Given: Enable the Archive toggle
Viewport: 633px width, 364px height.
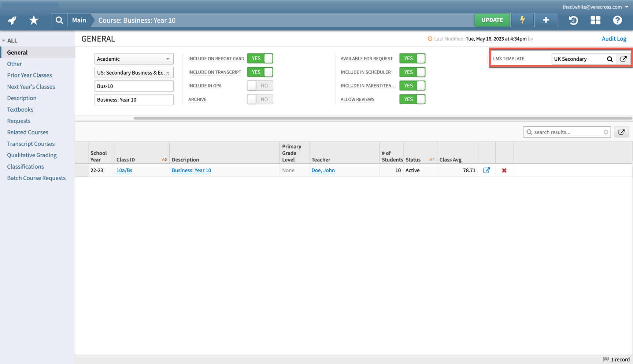Looking at the screenshot, I should 260,99.
